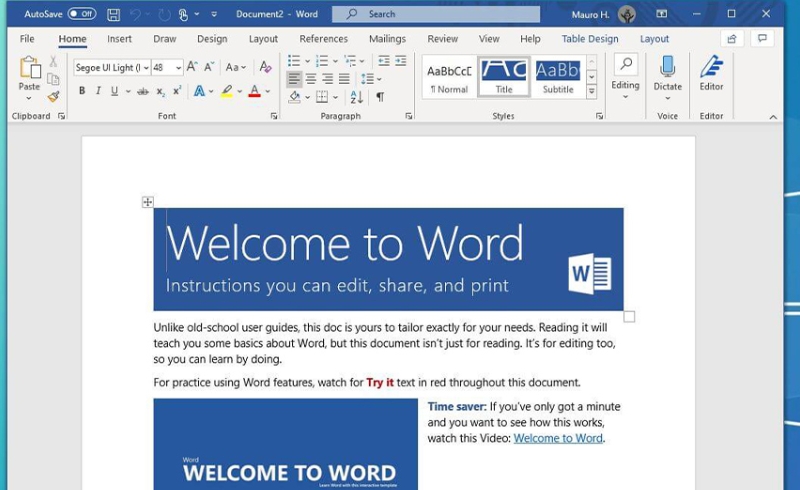Image resolution: width=800 pixels, height=490 pixels.
Task: Open the font size dropdown
Action: 178,67
